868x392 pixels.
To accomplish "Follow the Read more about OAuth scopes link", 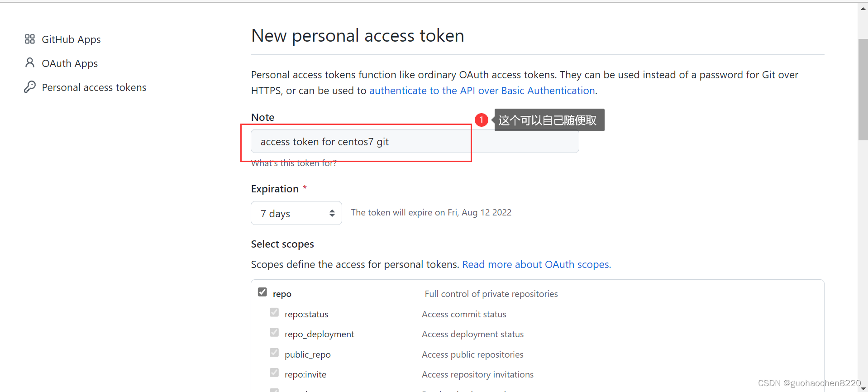I will (x=536, y=264).
